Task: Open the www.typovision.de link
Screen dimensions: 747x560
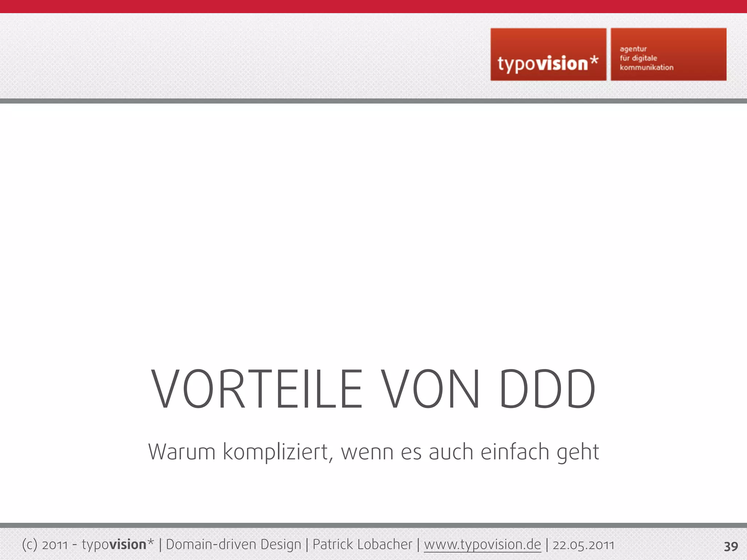Action: coord(482,544)
